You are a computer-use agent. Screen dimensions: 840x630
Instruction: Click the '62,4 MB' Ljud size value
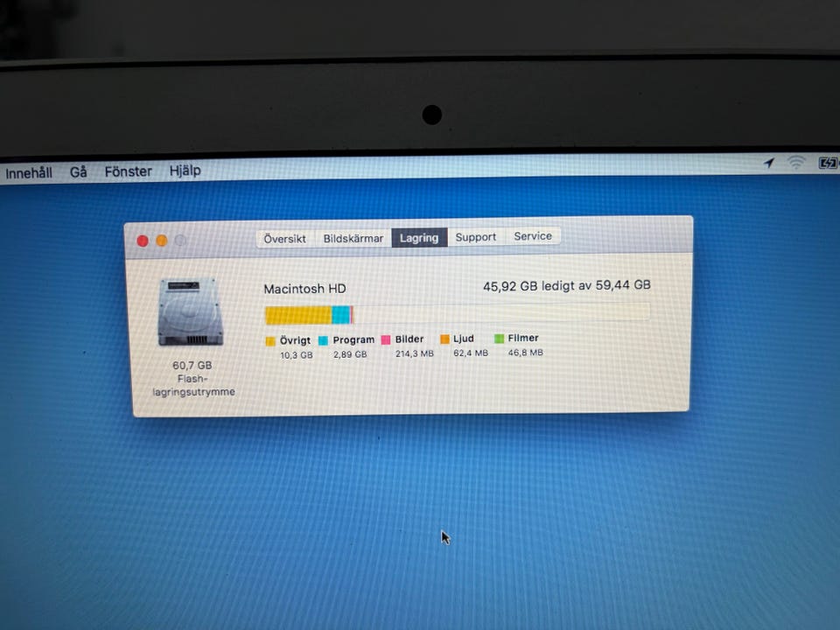(471, 353)
